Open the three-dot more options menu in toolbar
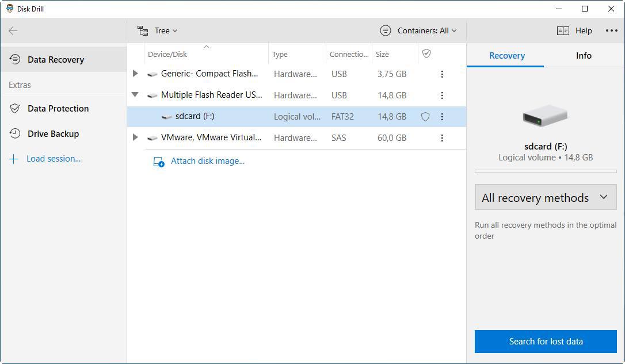 tap(611, 30)
